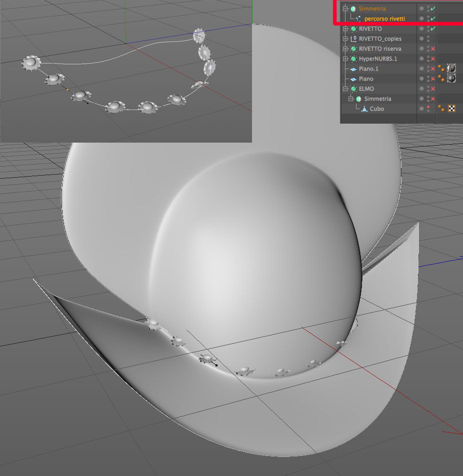Click the Cubo checkered UVW tag

coord(452,109)
